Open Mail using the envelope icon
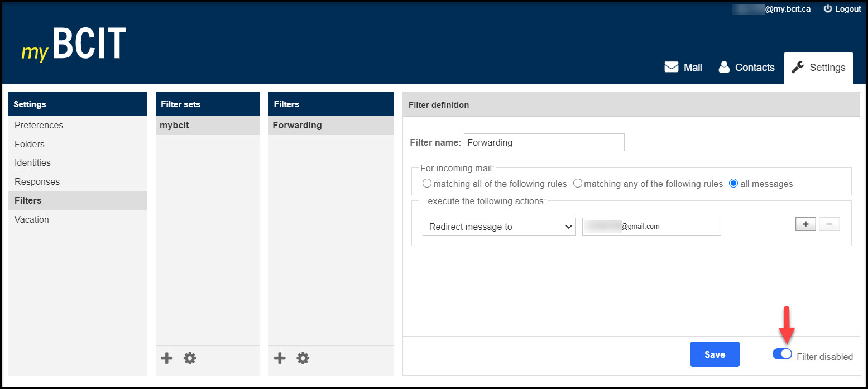 [672, 66]
